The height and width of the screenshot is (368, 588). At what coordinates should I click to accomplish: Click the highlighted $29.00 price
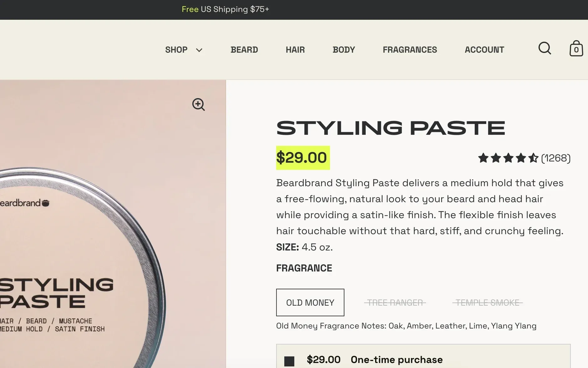pos(302,158)
